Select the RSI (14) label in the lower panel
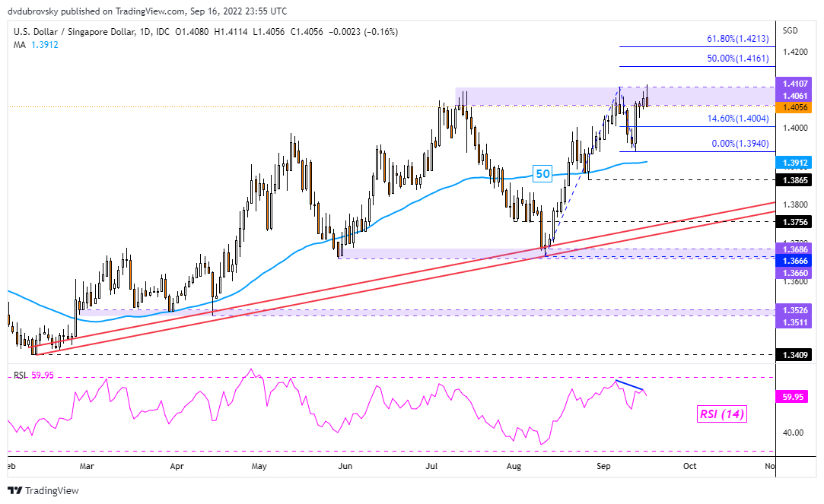824x504 pixels. click(722, 414)
